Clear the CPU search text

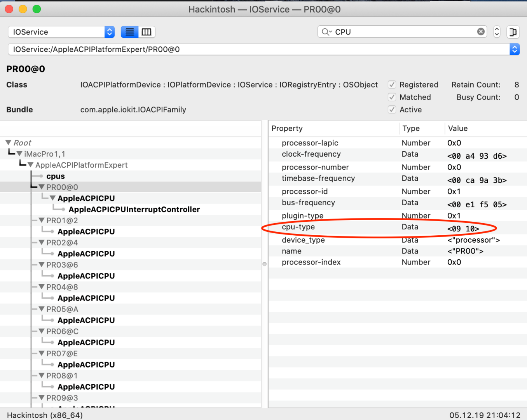[x=481, y=32]
